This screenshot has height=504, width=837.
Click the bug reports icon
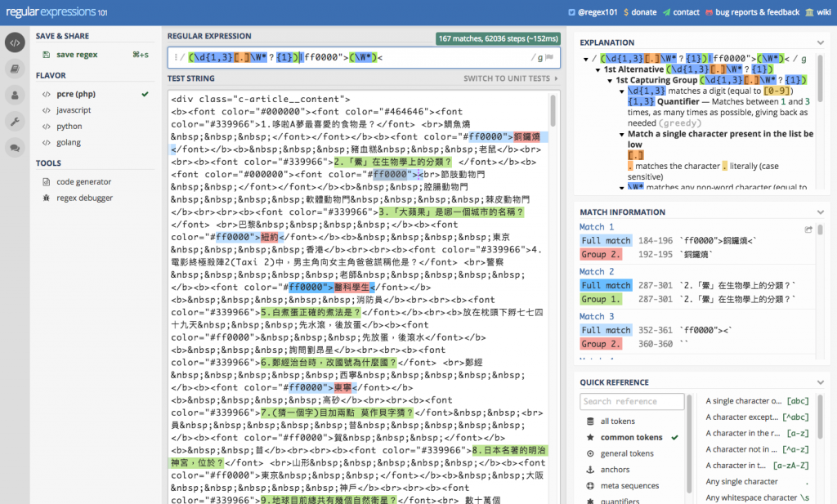point(709,12)
